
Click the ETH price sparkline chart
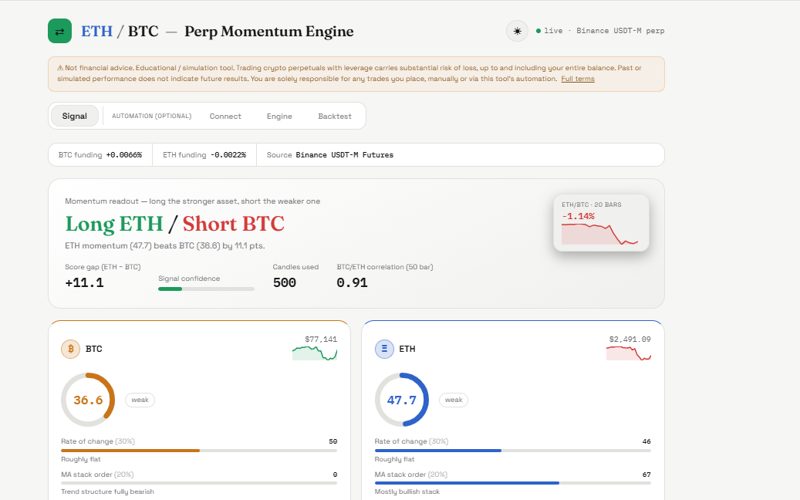(629, 353)
